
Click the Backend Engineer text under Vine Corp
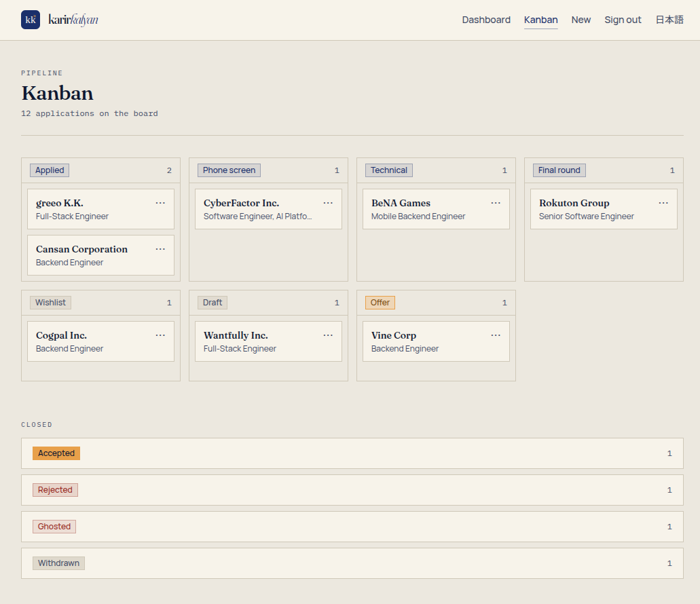(405, 349)
